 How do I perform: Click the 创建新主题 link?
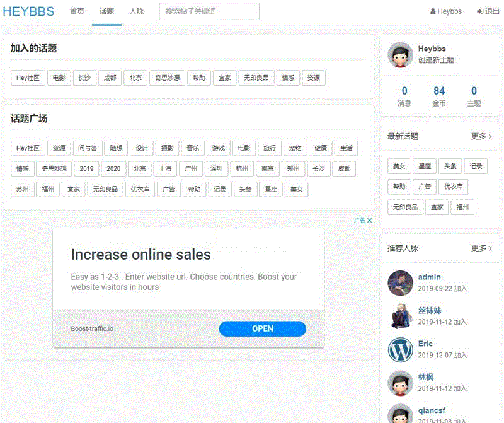tap(436, 61)
